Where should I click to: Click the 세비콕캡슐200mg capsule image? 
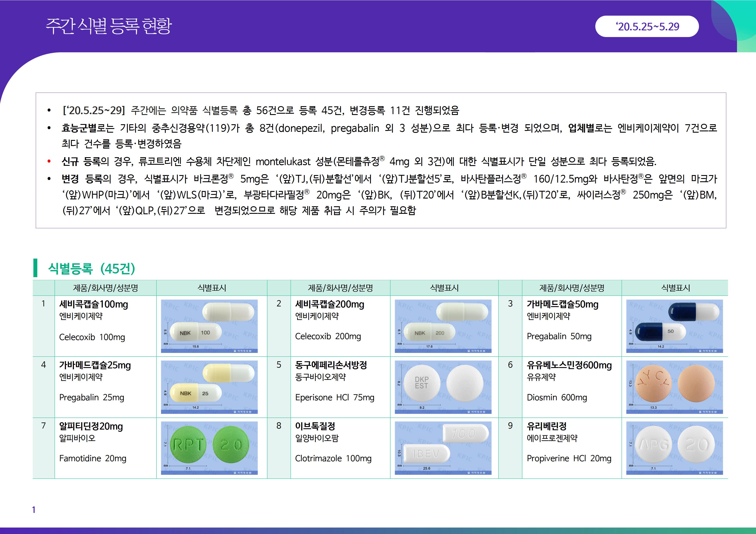click(x=443, y=326)
